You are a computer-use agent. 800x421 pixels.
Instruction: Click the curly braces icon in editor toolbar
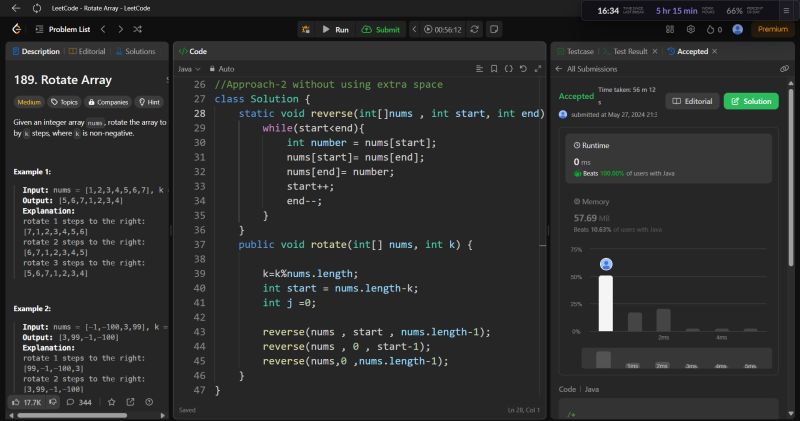(509, 68)
